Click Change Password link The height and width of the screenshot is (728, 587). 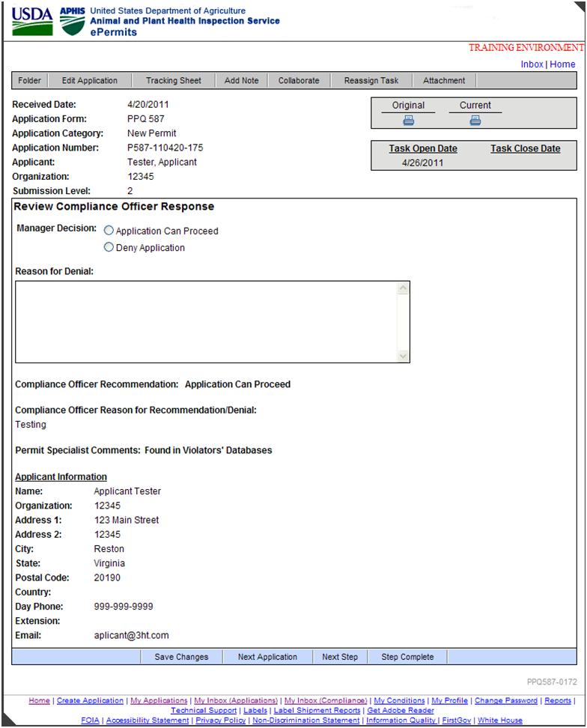pos(506,700)
